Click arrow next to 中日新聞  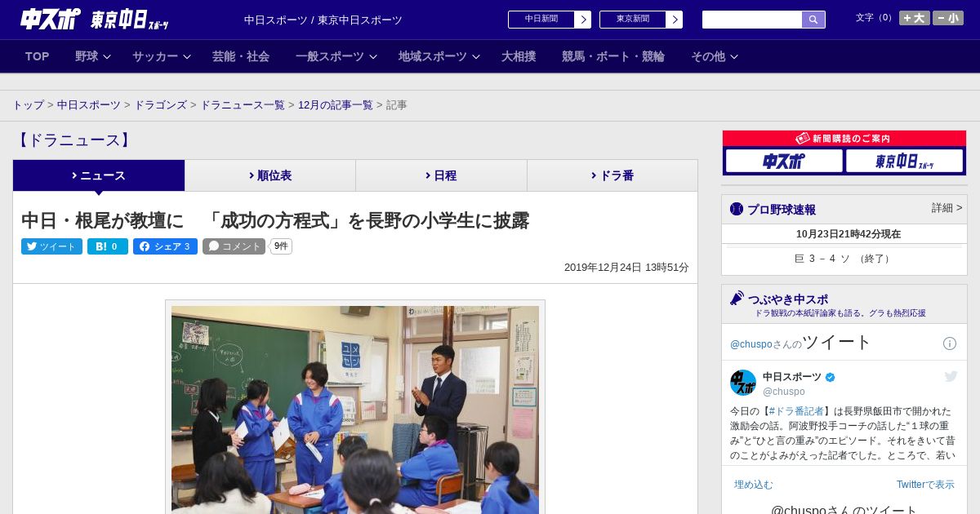pyautogui.click(x=583, y=20)
